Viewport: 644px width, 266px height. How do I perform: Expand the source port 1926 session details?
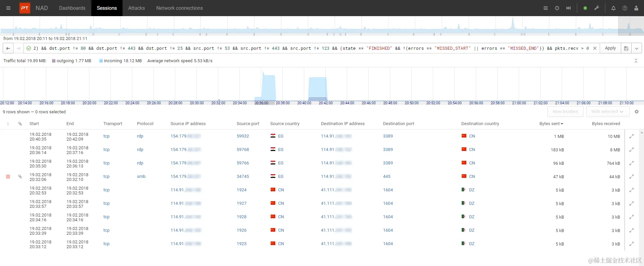(632, 230)
